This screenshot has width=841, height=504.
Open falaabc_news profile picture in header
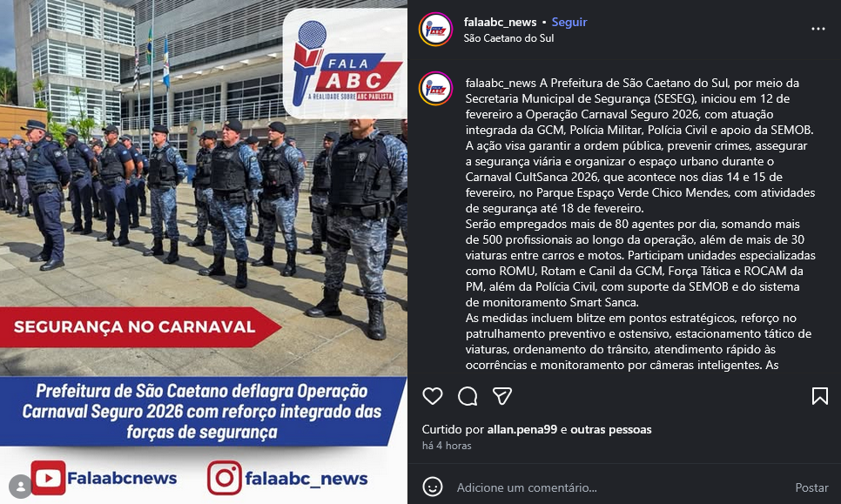pyautogui.click(x=435, y=30)
